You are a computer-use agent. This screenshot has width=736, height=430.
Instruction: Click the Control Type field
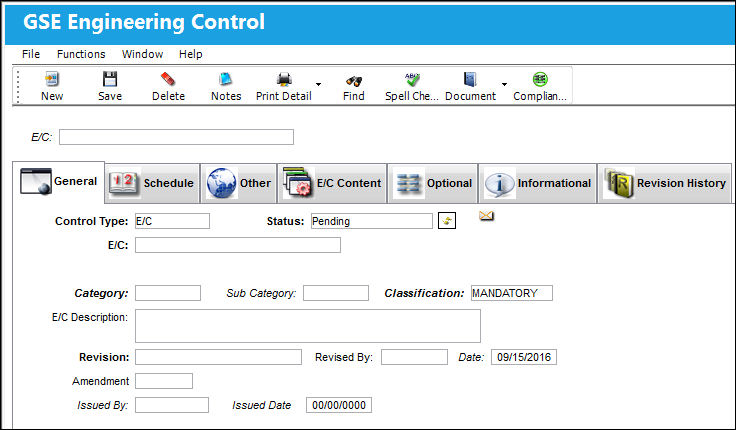point(172,221)
